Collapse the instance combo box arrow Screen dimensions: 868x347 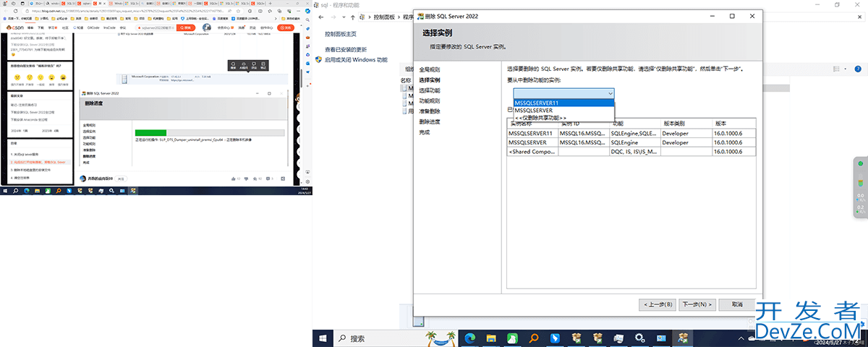(610, 93)
